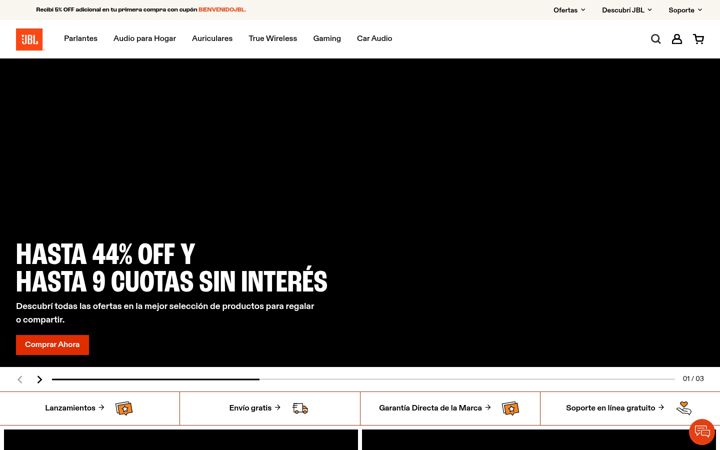Click the heart-in-hand support icon

(684, 408)
